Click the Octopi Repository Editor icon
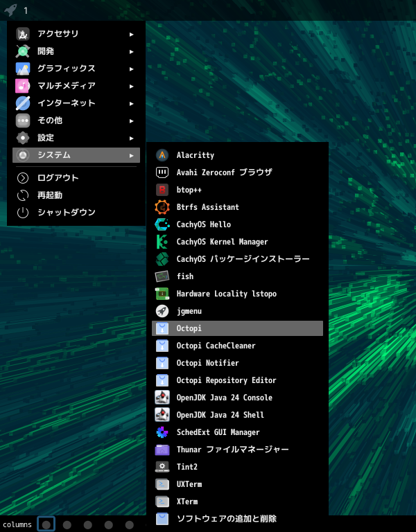 162,380
